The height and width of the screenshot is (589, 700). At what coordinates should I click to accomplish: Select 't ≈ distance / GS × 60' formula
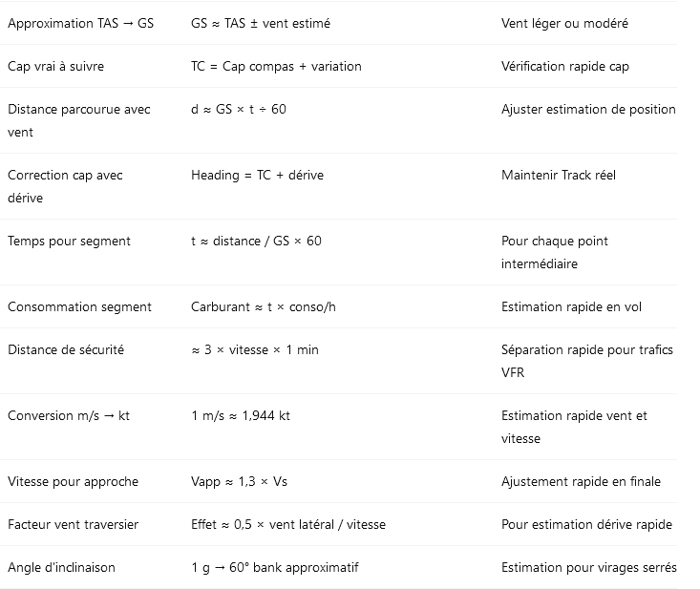[256, 241]
